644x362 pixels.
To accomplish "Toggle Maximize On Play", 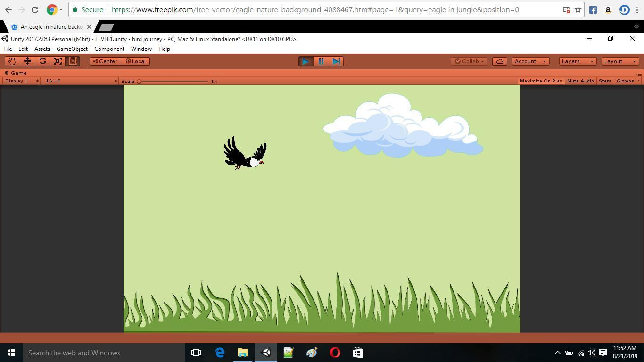I will (x=541, y=81).
